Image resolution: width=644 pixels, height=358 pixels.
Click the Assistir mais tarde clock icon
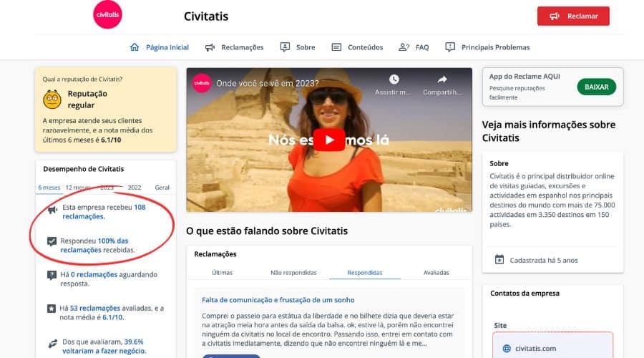(x=394, y=79)
